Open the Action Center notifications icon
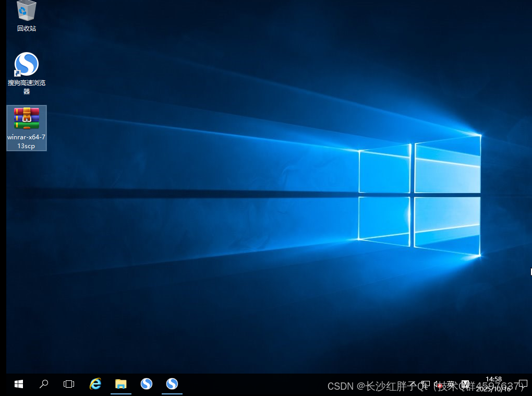 point(523,384)
